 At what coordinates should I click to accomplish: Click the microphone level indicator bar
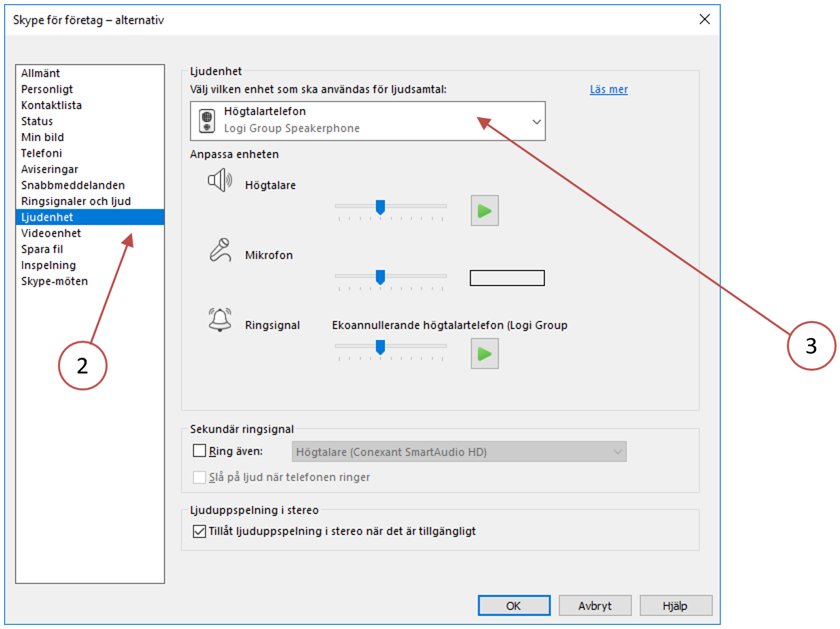pos(508,278)
